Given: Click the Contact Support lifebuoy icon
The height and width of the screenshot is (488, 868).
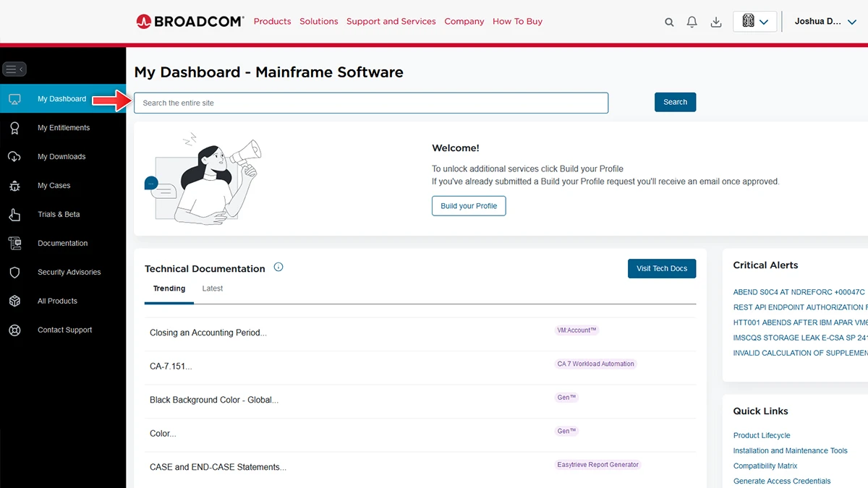Looking at the screenshot, I should pyautogui.click(x=14, y=330).
